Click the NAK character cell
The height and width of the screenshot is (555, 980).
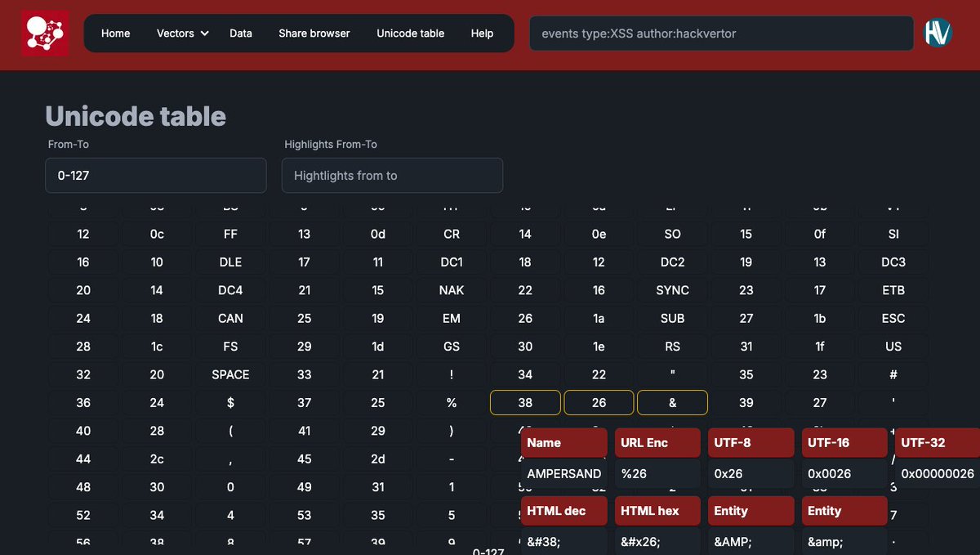(452, 290)
